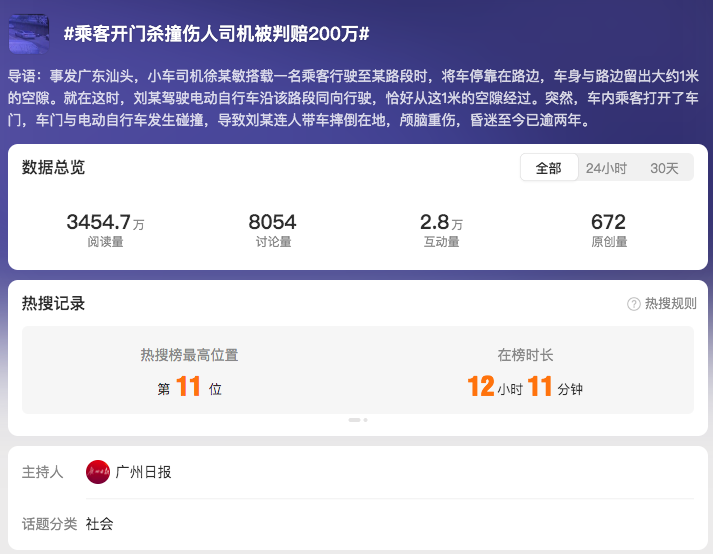Select the 8054 讨论量 statistic
The height and width of the screenshot is (554, 713).
click(272, 229)
